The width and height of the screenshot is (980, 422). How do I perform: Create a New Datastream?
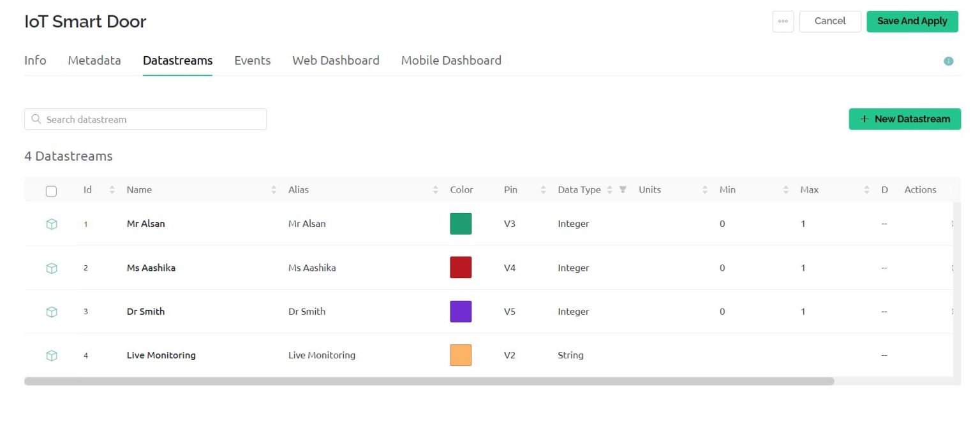tap(904, 119)
